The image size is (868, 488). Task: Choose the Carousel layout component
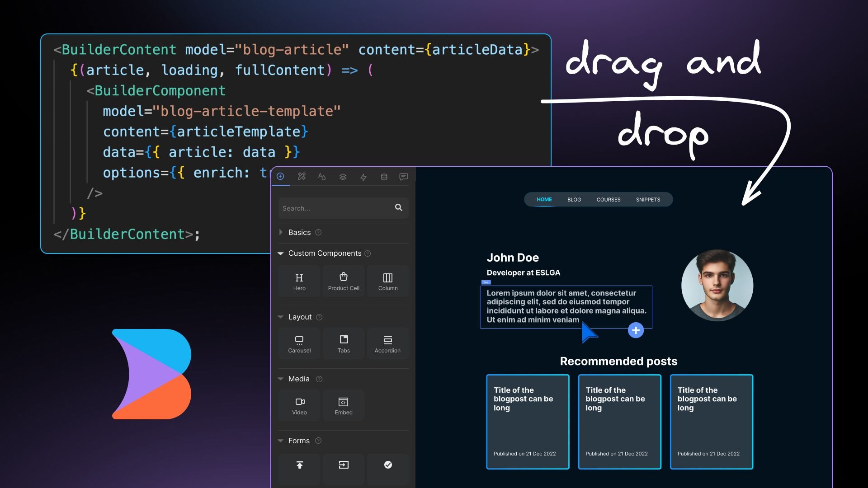(x=299, y=343)
